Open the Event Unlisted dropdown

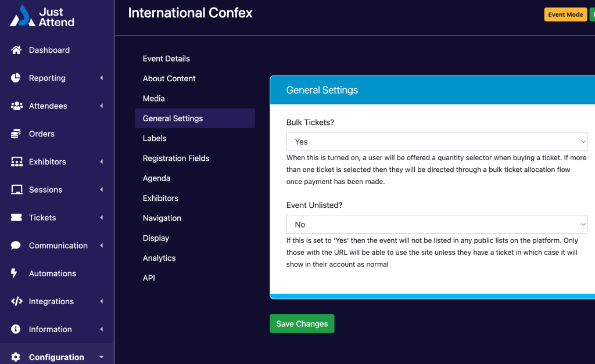(436, 225)
